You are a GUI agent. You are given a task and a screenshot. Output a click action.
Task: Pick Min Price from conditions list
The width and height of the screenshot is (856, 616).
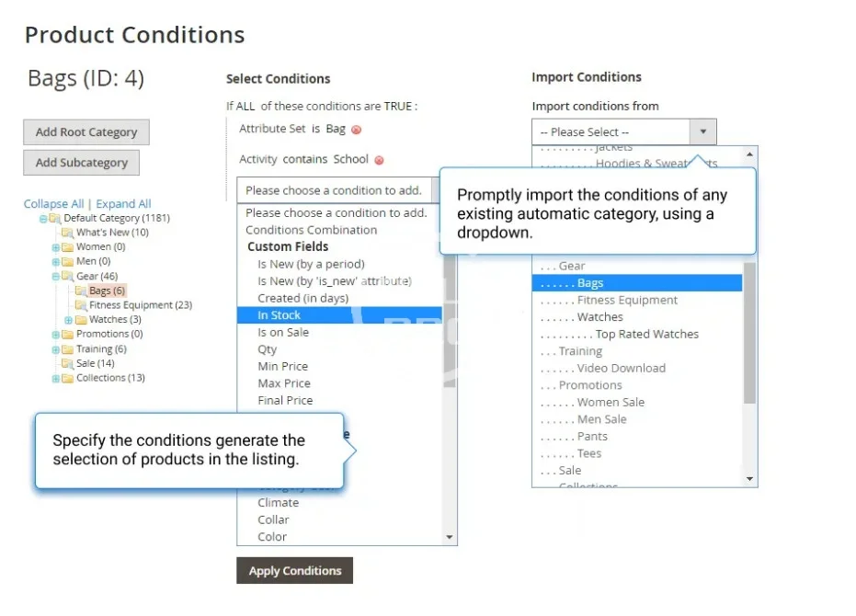[x=282, y=366]
